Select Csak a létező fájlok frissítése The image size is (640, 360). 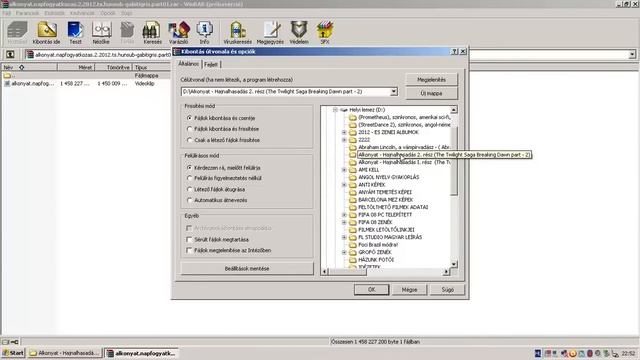click(x=189, y=140)
